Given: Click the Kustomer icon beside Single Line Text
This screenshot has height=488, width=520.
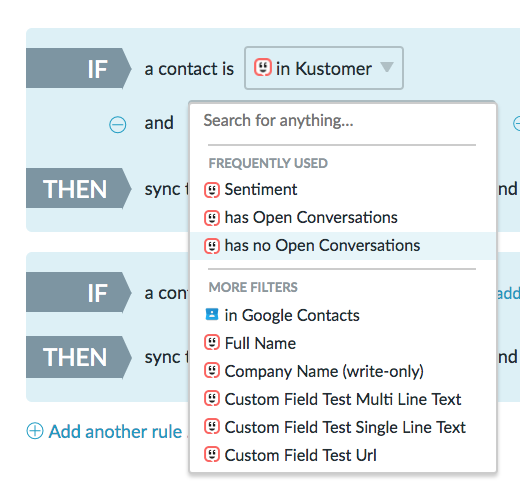Looking at the screenshot, I should (212, 426).
